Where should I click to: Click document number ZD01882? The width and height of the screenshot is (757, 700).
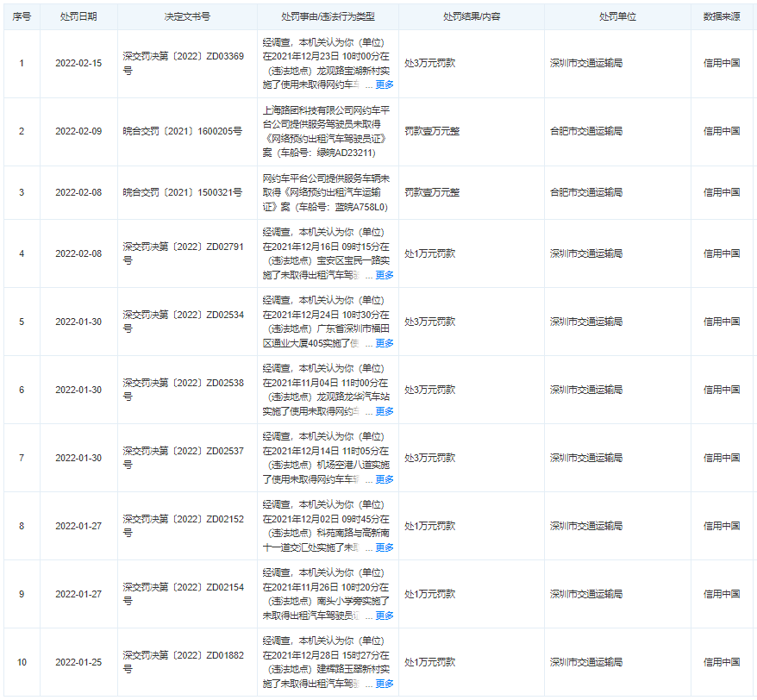click(x=184, y=662)
